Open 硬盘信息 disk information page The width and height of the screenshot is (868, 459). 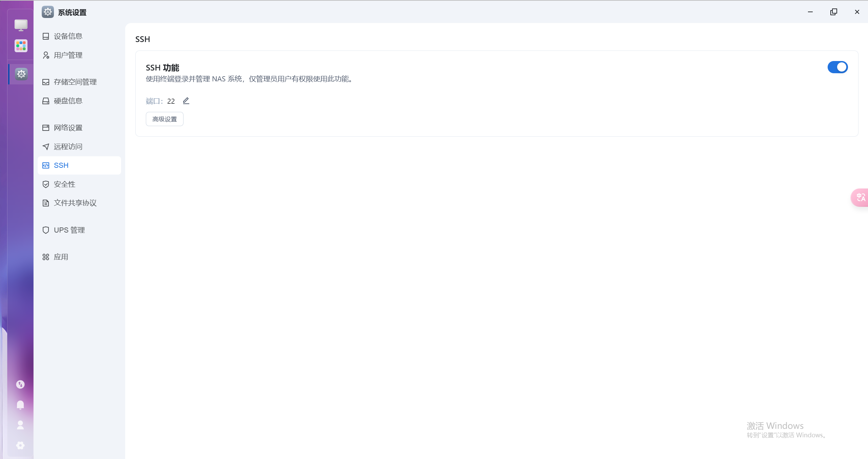[x=68, y=101]
